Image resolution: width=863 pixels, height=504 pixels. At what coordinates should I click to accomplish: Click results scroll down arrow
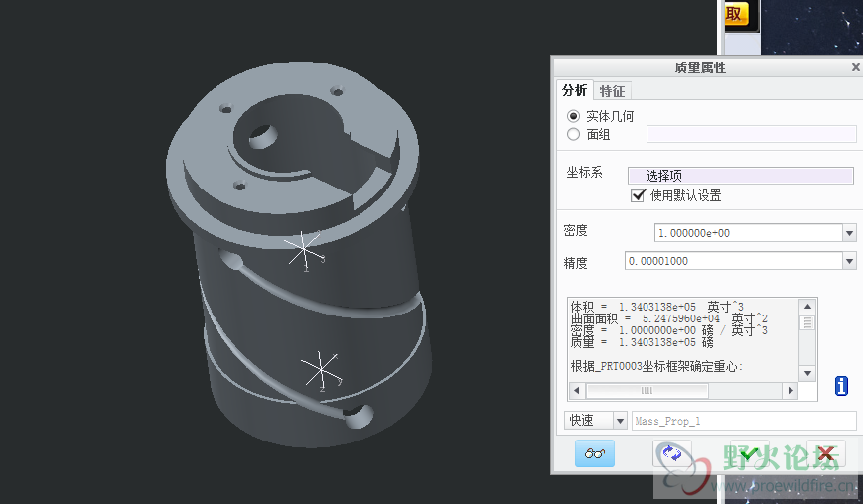tap(807, 373)
